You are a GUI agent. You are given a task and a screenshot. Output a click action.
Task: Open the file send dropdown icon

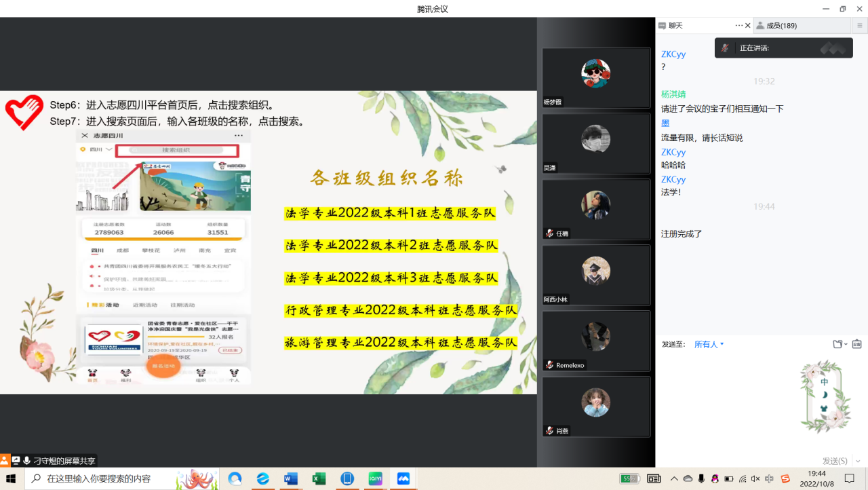click(x=840, y=344)
